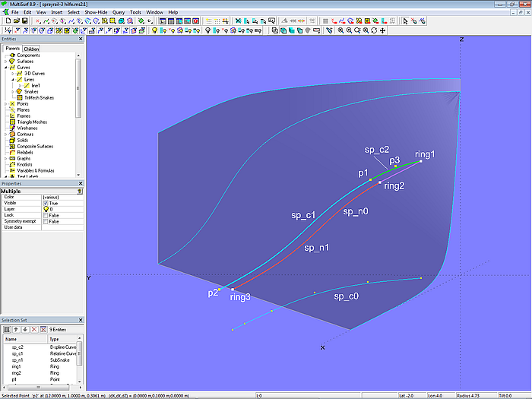Screen dimensions: 532x399
Task: Open the Show-Hide menu
Action: (95, 12)
